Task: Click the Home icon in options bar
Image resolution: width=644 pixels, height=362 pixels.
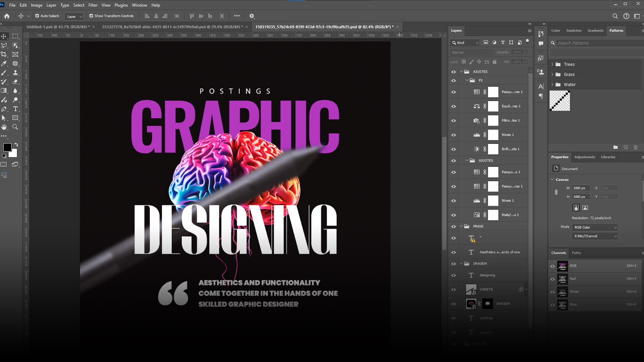Action: tap(7, 16)
